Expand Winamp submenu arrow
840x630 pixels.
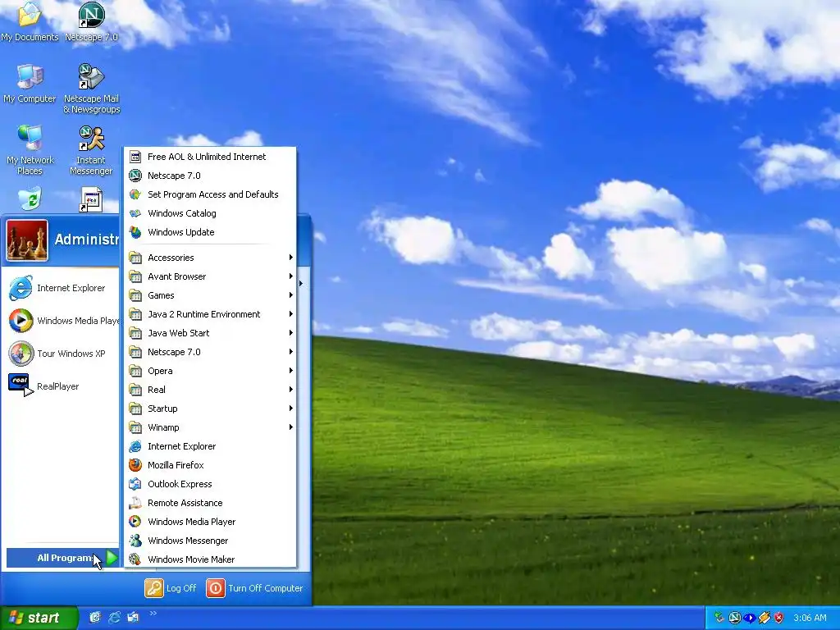coord(291,427)
